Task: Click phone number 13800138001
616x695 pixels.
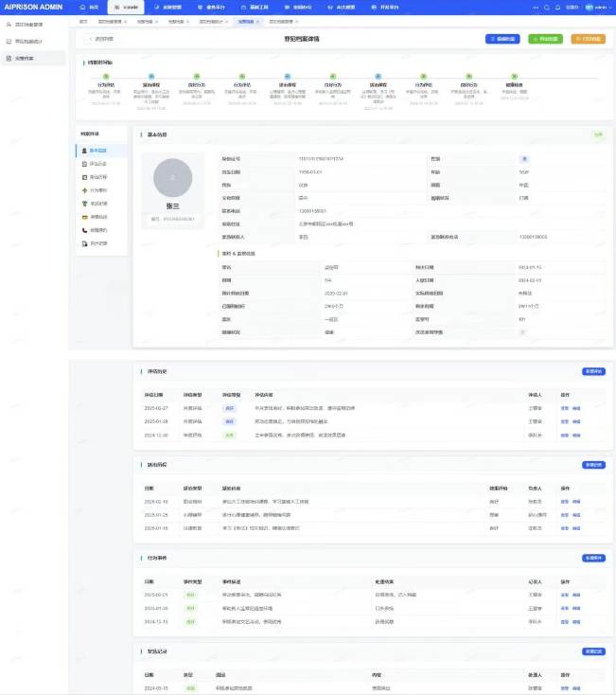Action: (x=312, y=211)
